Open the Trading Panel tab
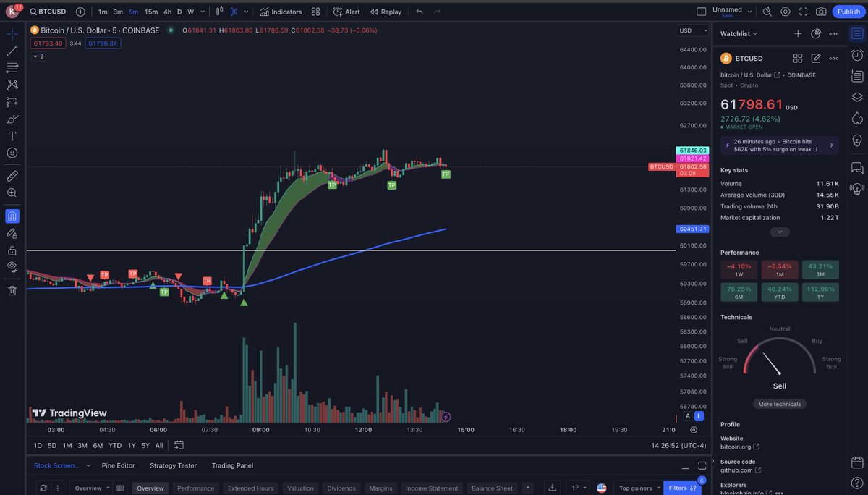The height and width of the screenshot is (495, 868). point(232,465)
